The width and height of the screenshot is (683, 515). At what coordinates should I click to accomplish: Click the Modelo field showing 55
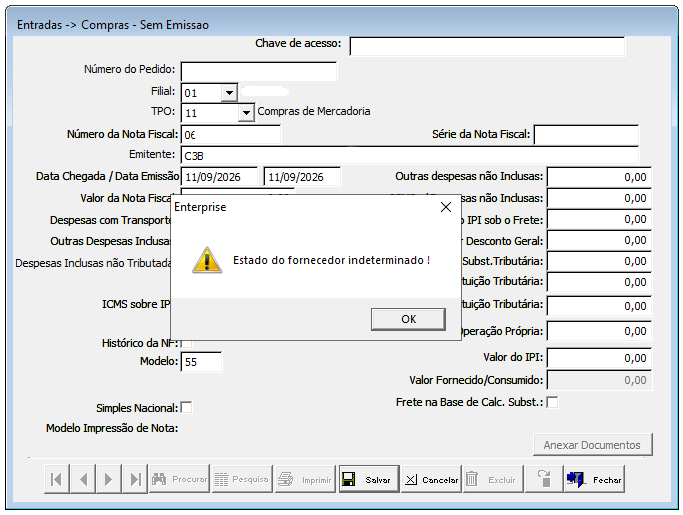point(201,362)
